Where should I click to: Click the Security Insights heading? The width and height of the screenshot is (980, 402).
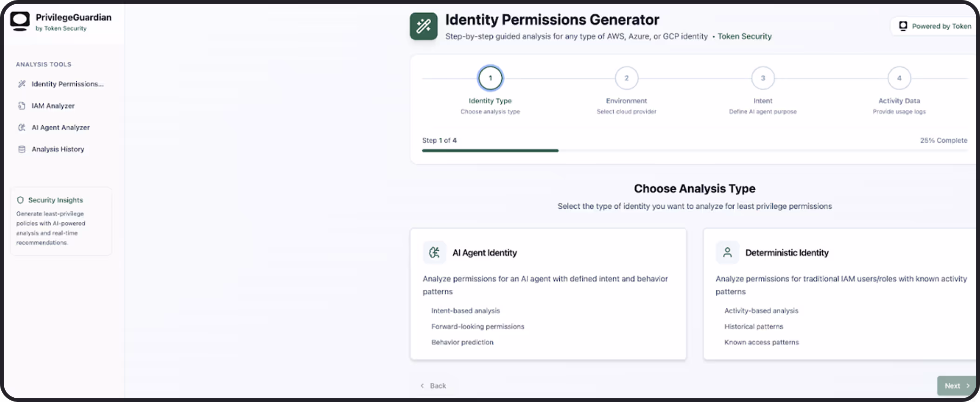pos(55,200)
